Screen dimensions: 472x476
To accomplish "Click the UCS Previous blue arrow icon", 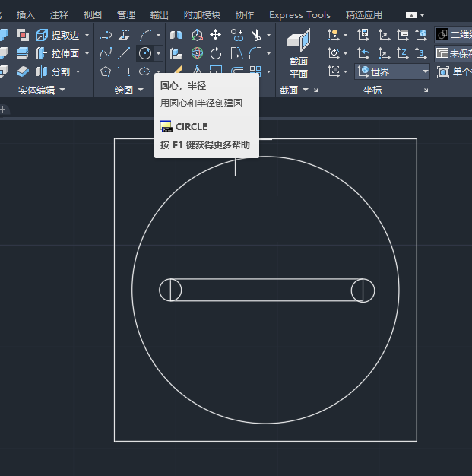I will tap(363, 53).
